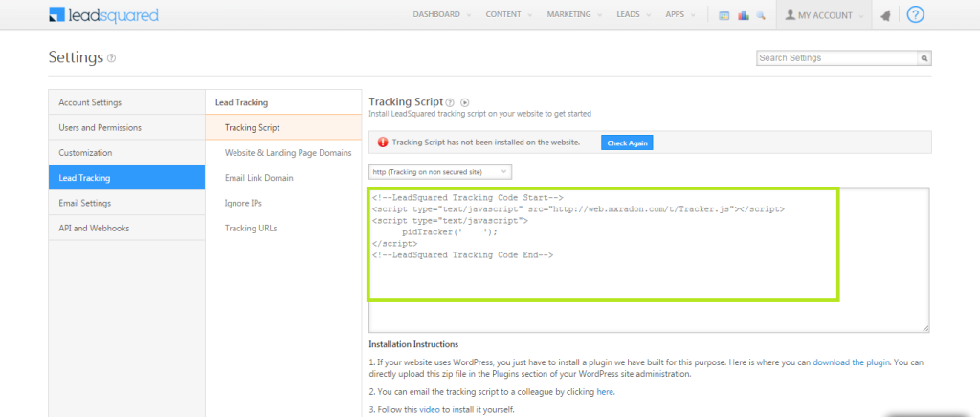Click the 'Tracking Script has not been installed' message
Viewport: 980px width, 417px height.
[x=485, y=143]
